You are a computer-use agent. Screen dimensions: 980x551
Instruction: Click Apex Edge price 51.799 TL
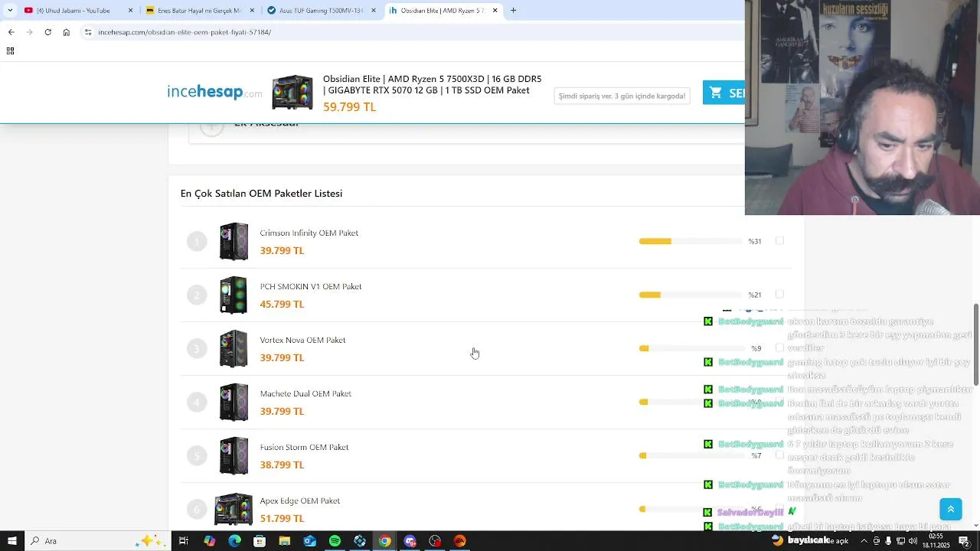282,518
